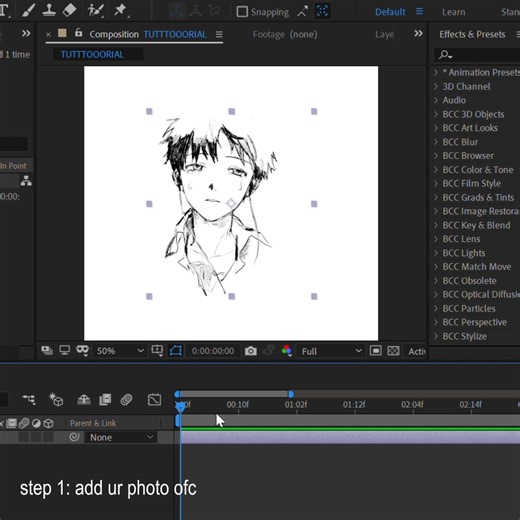Show hidden viewer tabs with double chevron
Screen dimensions: 520x520
click(x=418, y=33)
